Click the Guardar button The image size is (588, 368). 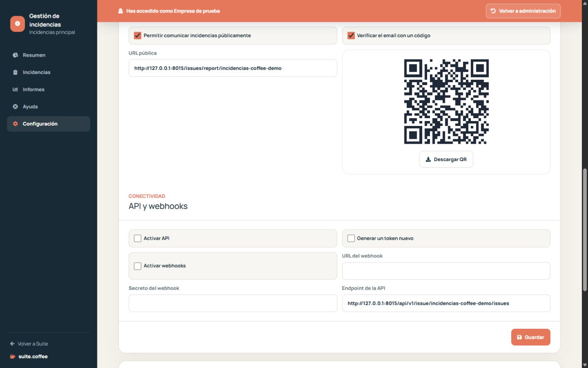(531, 337)
